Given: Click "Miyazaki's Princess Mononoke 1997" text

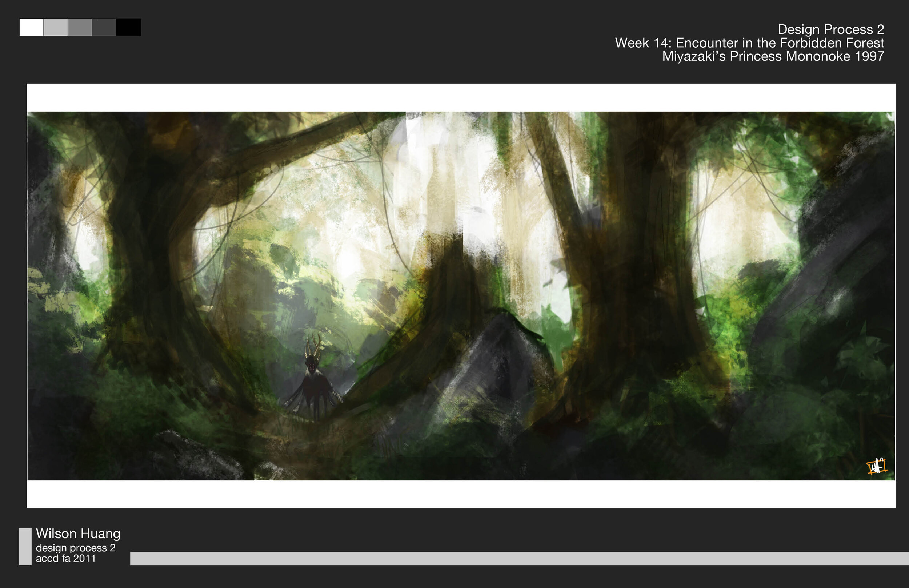Looking at the screenshot, I should pyautogui.click(x=773, y=56).
